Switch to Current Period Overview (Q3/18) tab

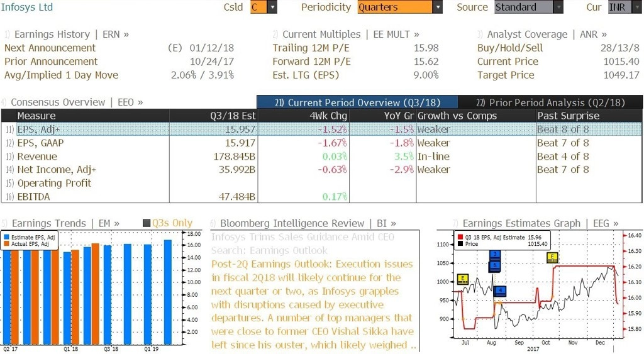(357, 102)
